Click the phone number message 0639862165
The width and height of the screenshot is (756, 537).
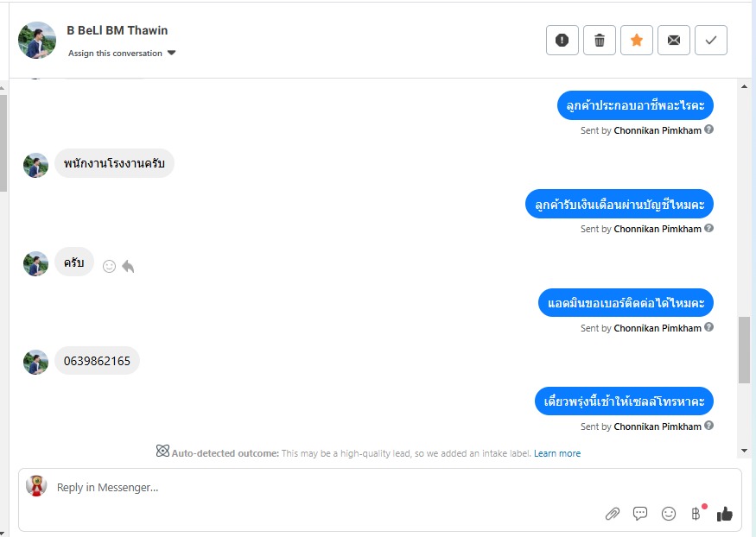97,361
